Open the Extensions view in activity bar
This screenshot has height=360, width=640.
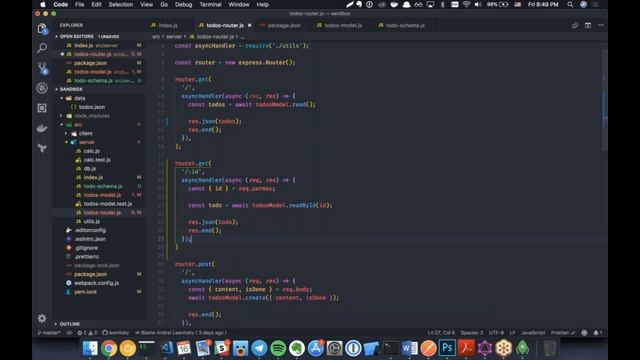coord(42,108)
